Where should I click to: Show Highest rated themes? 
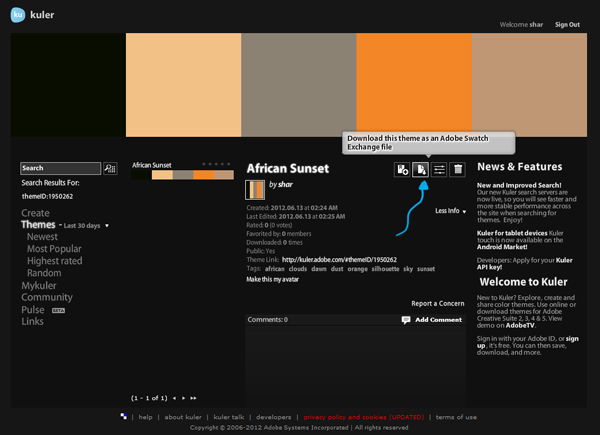54,261
